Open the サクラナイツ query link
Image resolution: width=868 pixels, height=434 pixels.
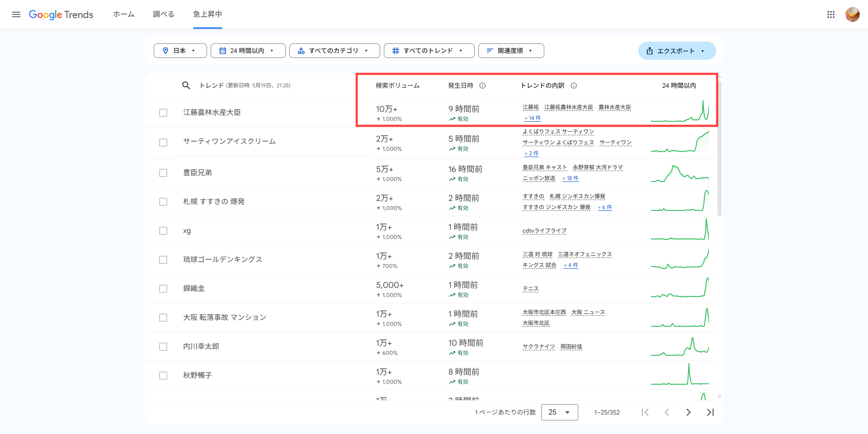click(539, 347)
